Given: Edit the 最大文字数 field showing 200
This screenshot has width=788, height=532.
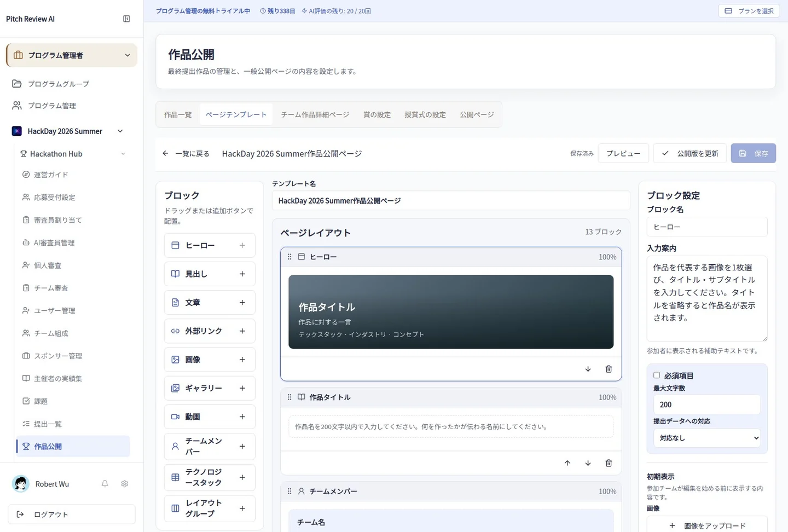Looking at the screenshot, I should click(707, 404).
